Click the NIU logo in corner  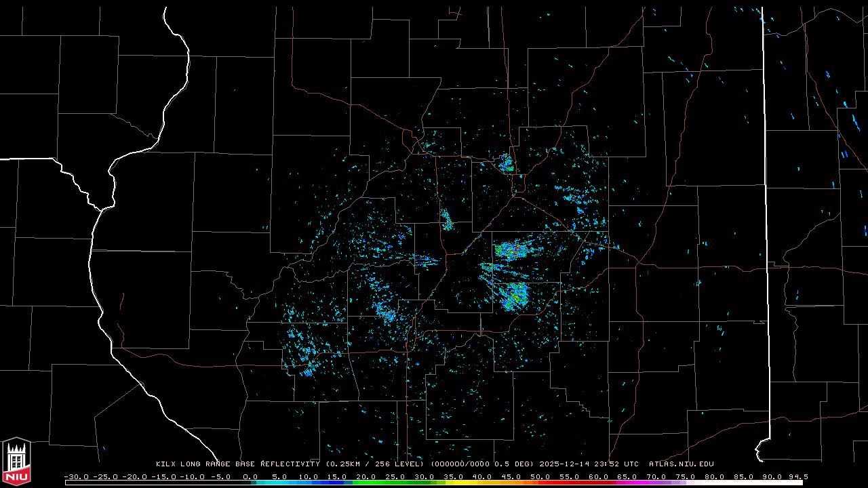(x=16, y=461)
